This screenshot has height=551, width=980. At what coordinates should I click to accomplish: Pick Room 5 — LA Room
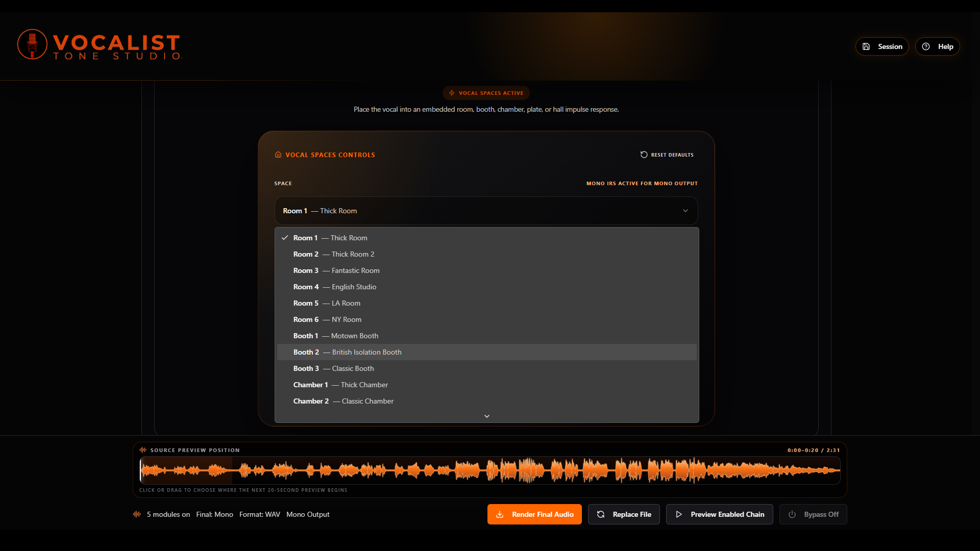[x=487, y=303]
